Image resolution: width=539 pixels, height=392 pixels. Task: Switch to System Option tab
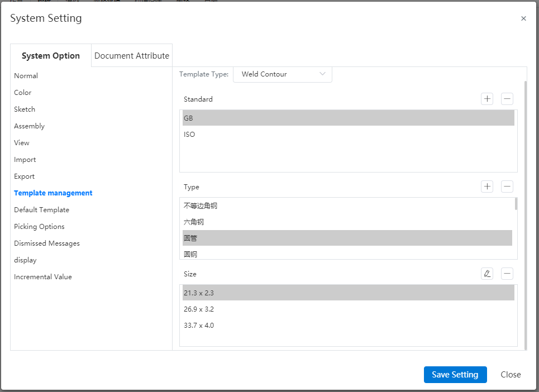[x=51, y=56]
